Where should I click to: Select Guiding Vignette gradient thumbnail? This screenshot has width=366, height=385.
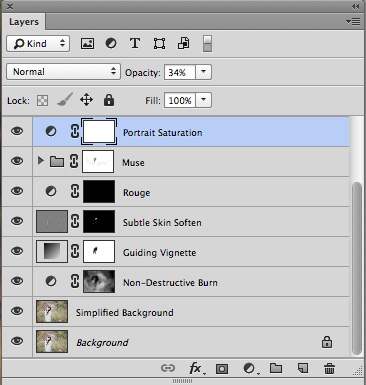pyautogui.click(x=52, y=251)
